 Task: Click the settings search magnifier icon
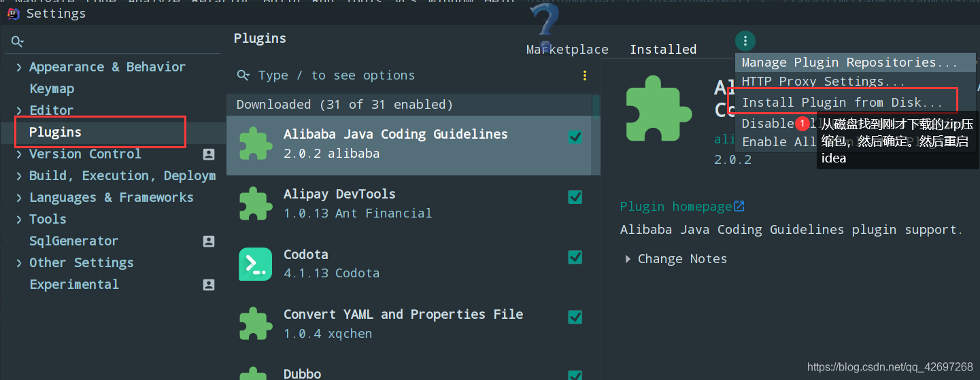[18, 42]
